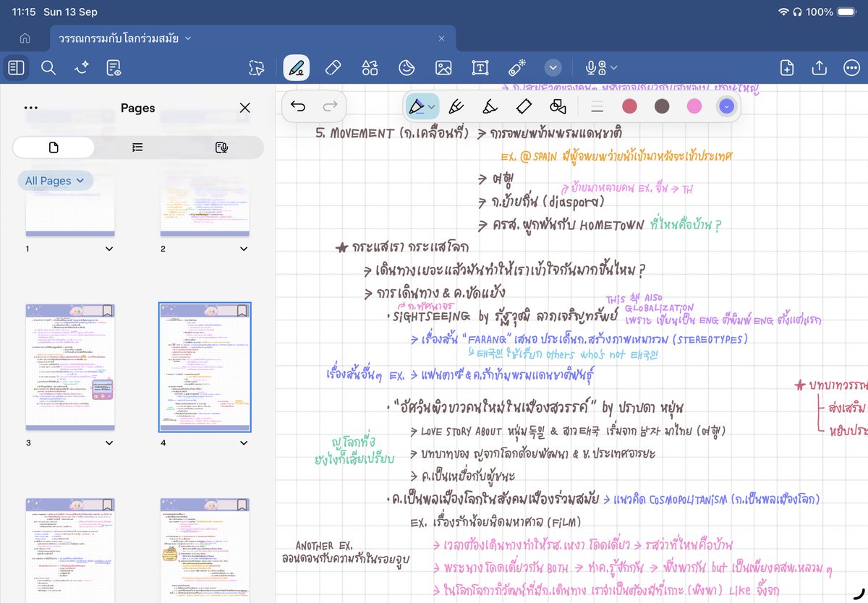Open the selected purple color swatch

[727, 107]
